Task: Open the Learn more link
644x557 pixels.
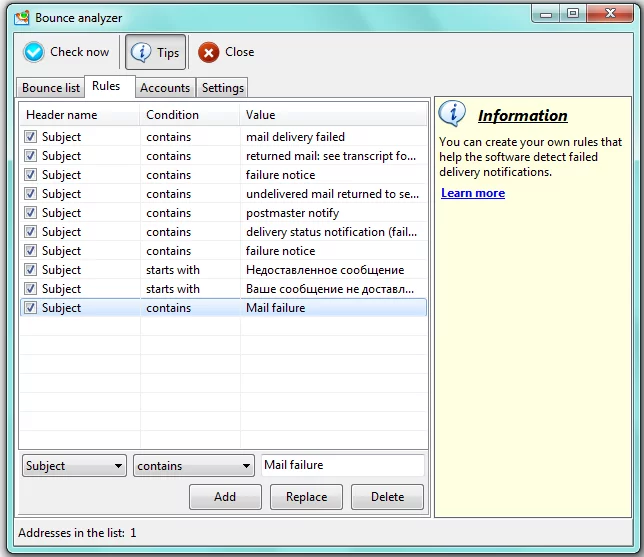Action: pos(473,193)
